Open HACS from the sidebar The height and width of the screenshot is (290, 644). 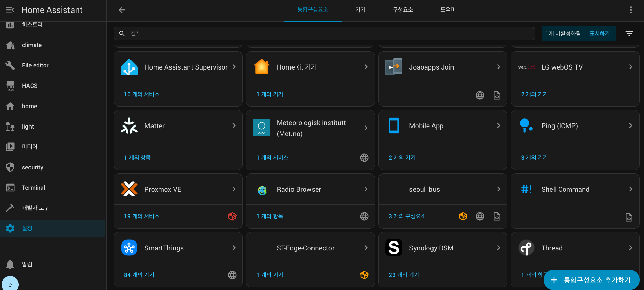[30, 86]
